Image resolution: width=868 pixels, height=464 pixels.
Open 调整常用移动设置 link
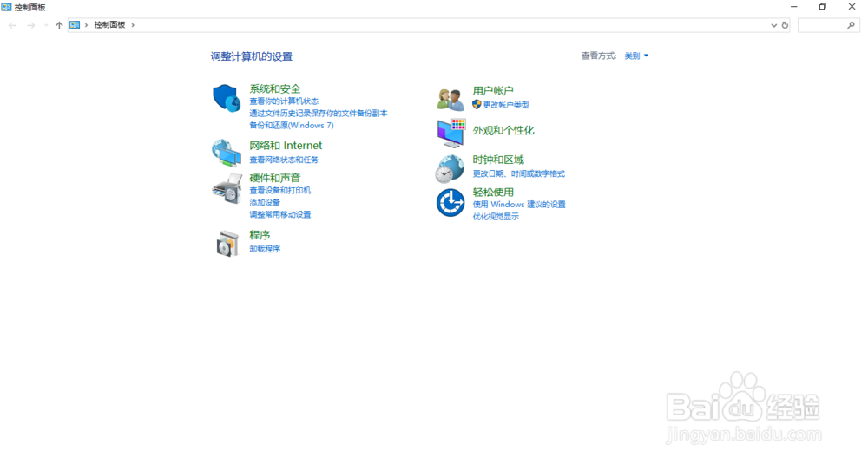pyautogui.click(x=280, y=214)
